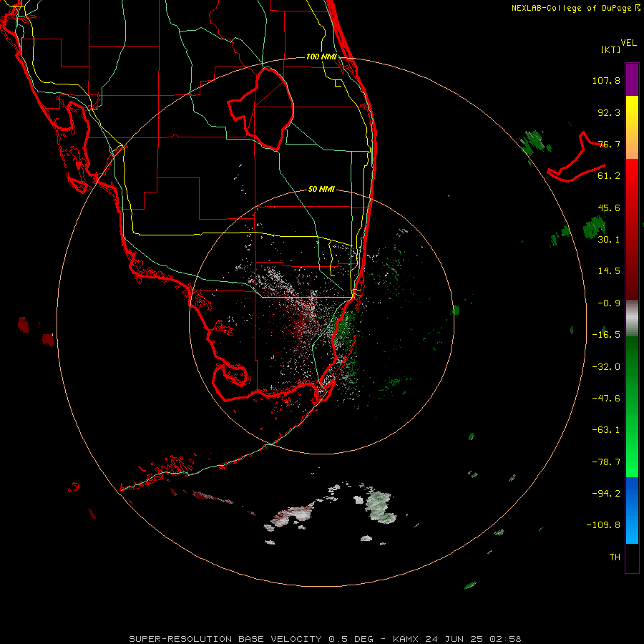Viewport: 644px width, 644px height.
Task: Click the -63.1 scale value
Action: point(606,430)
